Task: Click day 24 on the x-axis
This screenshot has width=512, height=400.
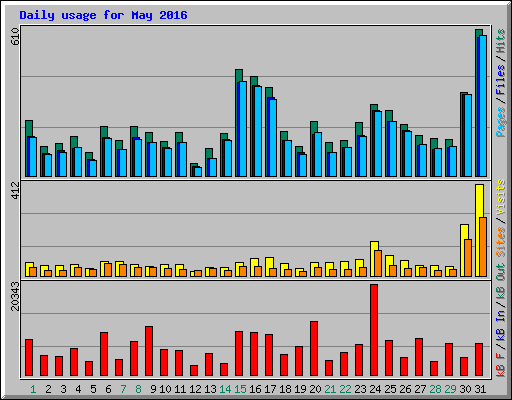Action: click(x=375, y=389)
